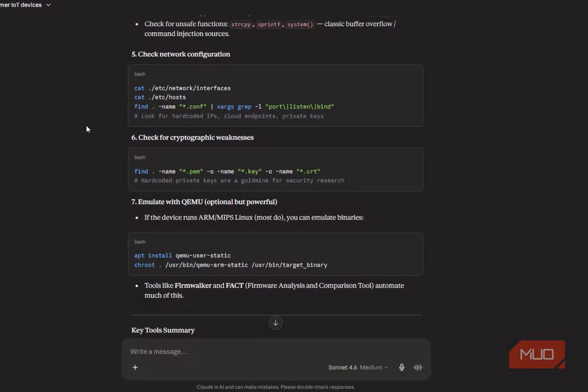Click the "7. Emulate with QEMU" heading
This screenshot has width=588, height=392.
click(204, 202)
